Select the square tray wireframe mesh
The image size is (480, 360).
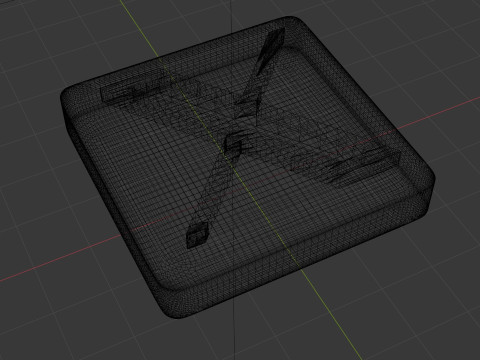pyautogui.click(x=247, y=168)
